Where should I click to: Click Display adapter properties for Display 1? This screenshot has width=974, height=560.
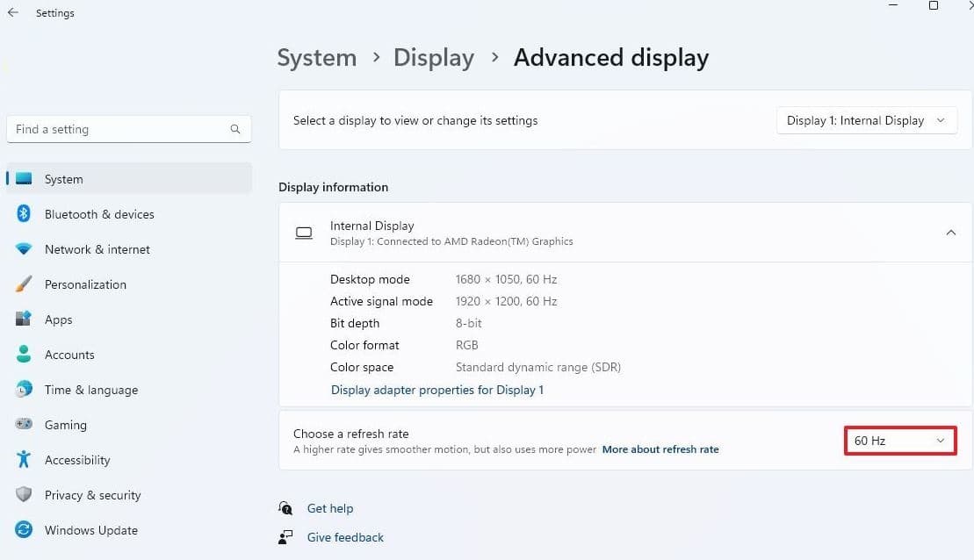tap(437, 390)
